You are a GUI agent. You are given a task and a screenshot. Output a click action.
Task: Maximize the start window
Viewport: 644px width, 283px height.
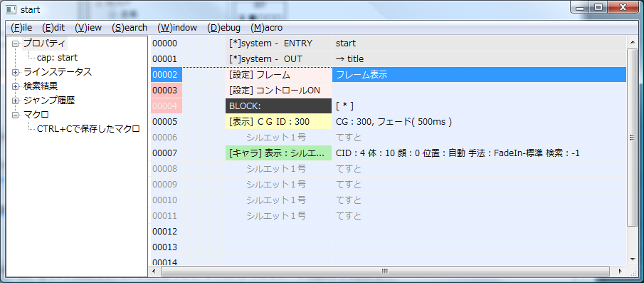tap(598, 7)
